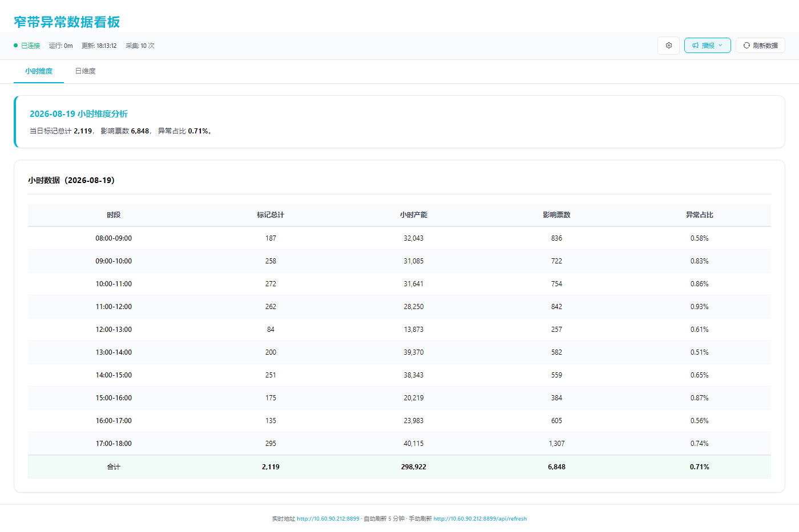This screenshot has width=799, height=532.
Task: Click anomaly ratio 0.74% value
Action: pos(700,444)
